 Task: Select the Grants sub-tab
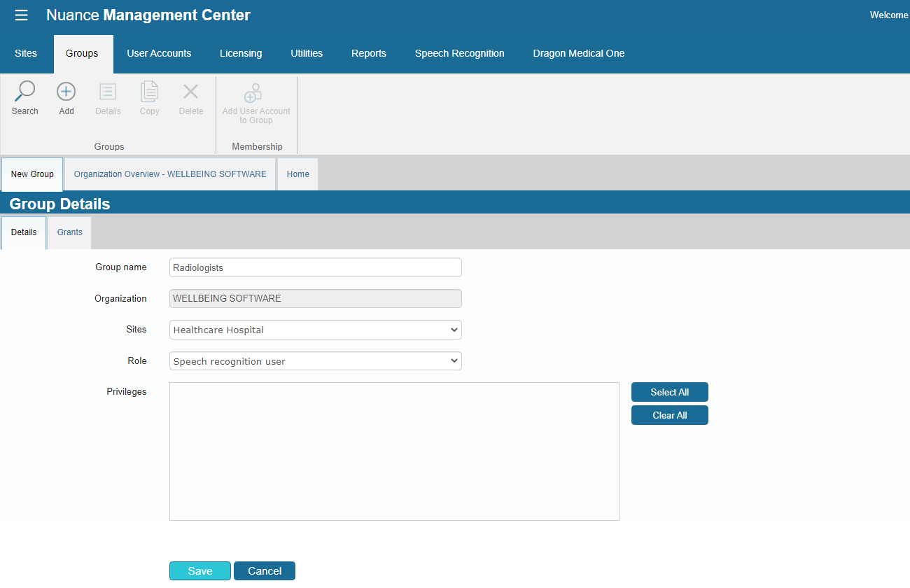[70, 232]
